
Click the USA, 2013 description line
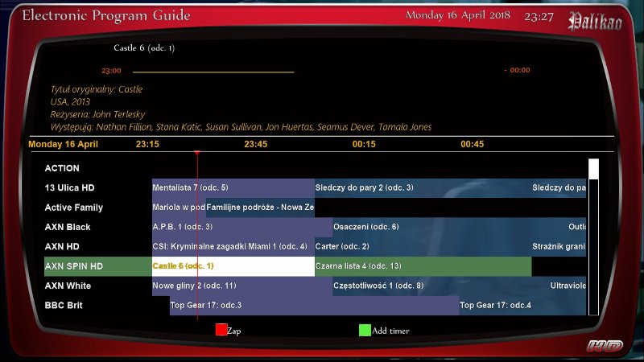[70, 101]
